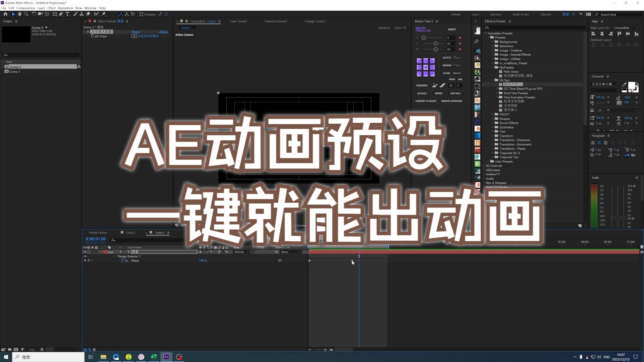
Task: Select the Hand tool in the toolbar
Action: (19, 14)
